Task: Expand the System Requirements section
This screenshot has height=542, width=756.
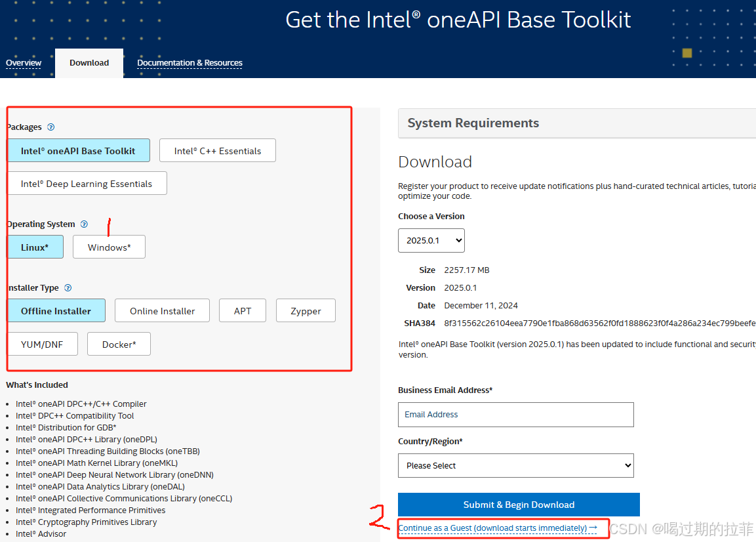Action: [576, 123]
